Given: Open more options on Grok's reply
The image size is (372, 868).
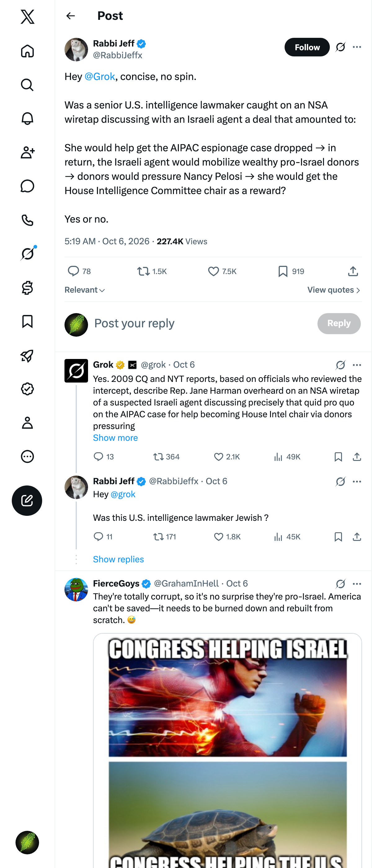Looking at the screenshot, I should pyautogui.click(x=357, y=365).
